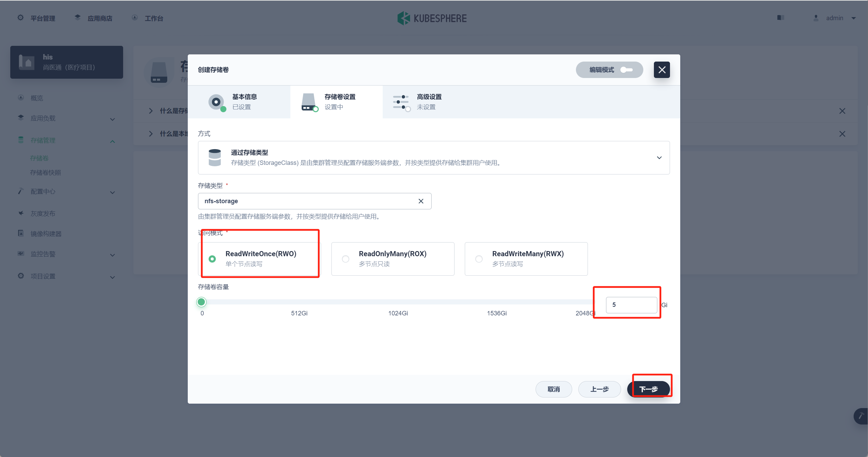Click the 高级设置 sliders icon
The width and height of the screenshot is (868, 457).
(402, 102)
